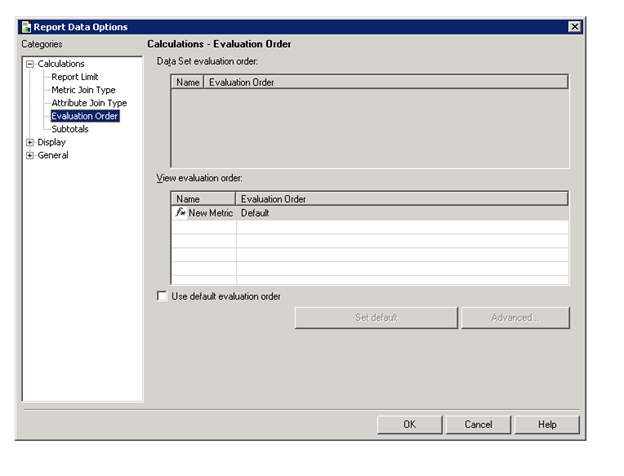The width and height of the screenshot is (624, 476).
Task: Collapse the Calculations tree node
Action: pyautogui.click(x=30, y=64)
